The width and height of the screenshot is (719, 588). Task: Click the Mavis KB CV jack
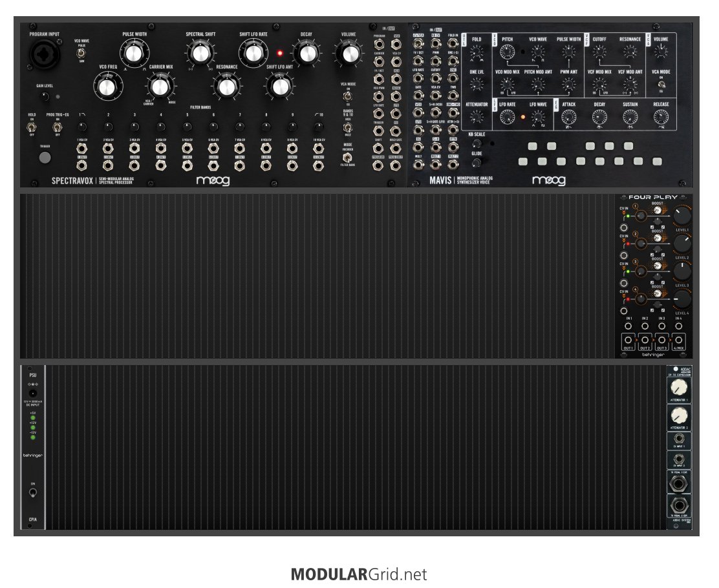(436, 43)
